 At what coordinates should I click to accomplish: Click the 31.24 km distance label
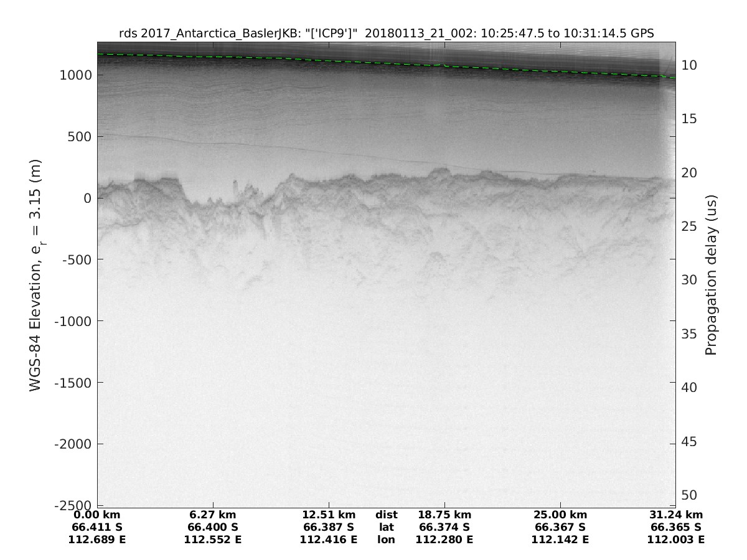click(676, 515)
